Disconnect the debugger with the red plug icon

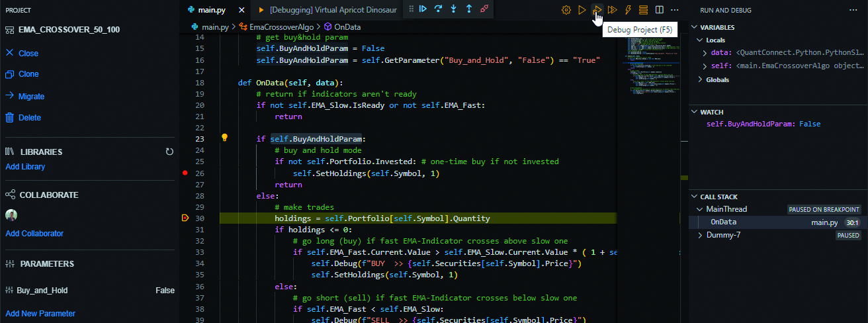coord(485,9)
